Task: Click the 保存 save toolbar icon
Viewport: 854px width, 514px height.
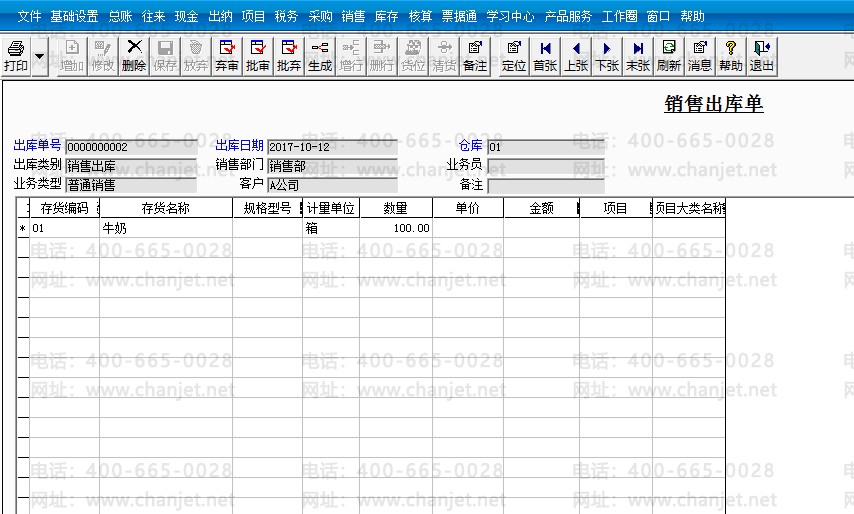Action: 165,57
